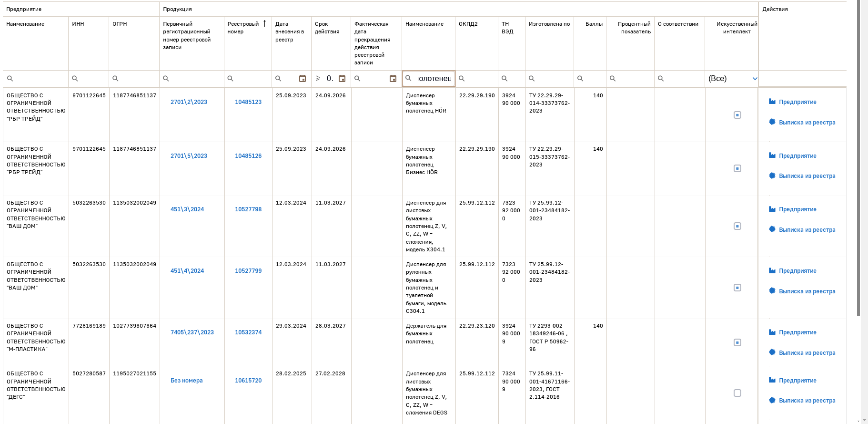Open calendar icon in Срок действия filter
The width and height of the screenshot is (868, 424).
342,79
